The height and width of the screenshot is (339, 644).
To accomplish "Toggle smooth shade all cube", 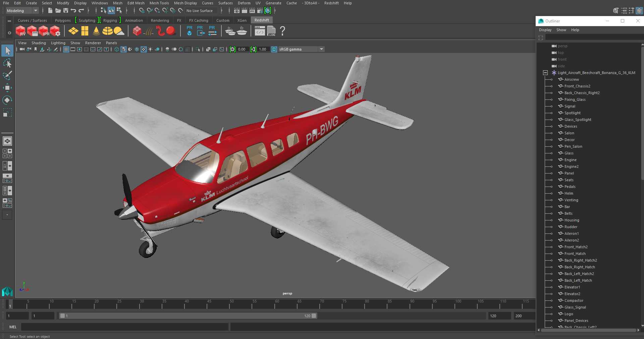I will tap(123, 49).
